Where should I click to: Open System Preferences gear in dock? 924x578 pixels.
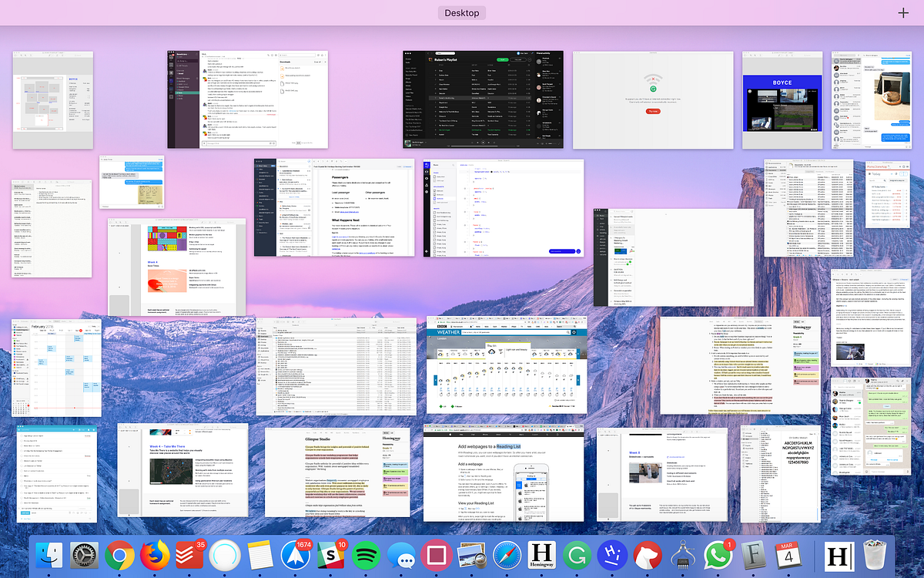click(83, 556)
